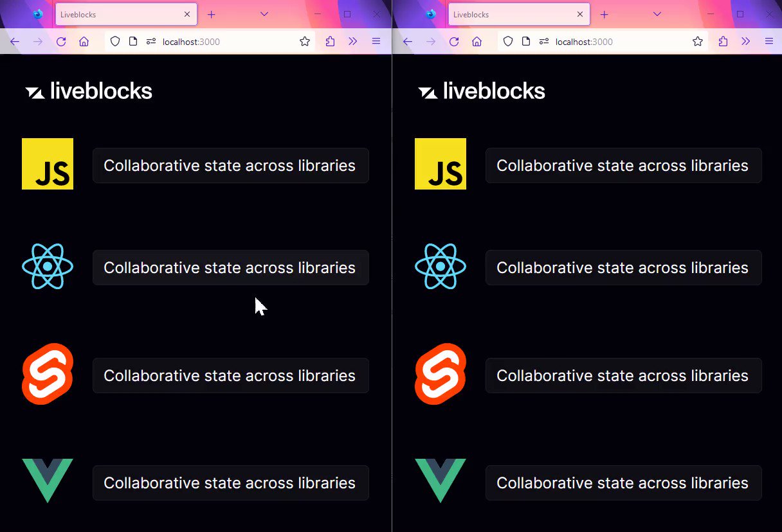Click the text field next to JavaScript logo, right window
The height and width of the screenshot is (532, 782).
point(624,166)
